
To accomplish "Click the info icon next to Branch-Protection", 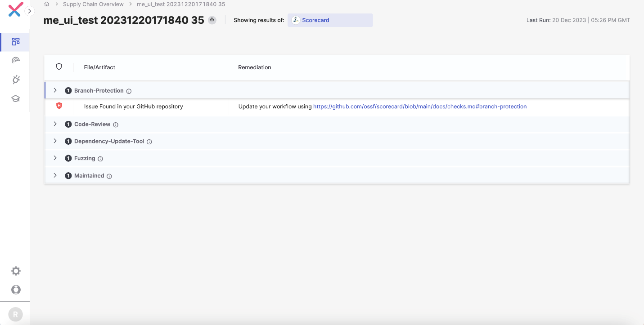I will (129, 91).
